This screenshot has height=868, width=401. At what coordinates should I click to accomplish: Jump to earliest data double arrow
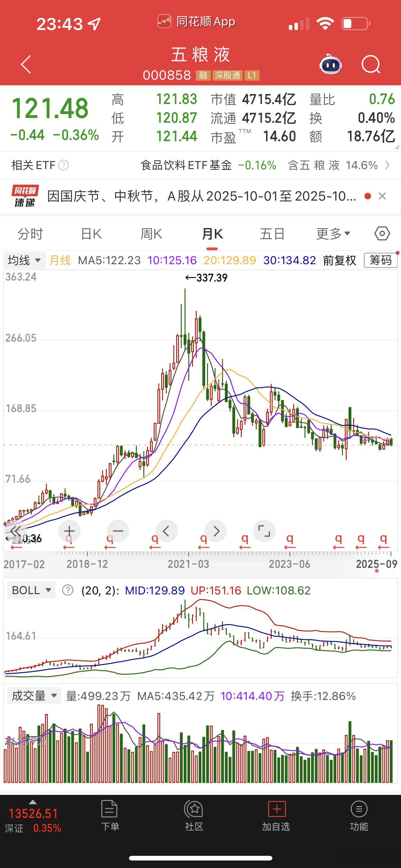pos(15,531)
